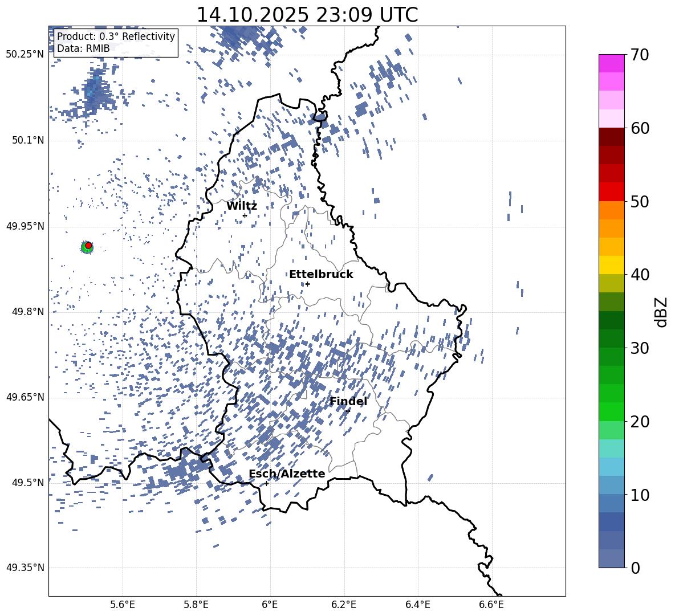
Task: Click the 6°E longitude tick label
Action: pyautogui.click(x=270, y=605)
